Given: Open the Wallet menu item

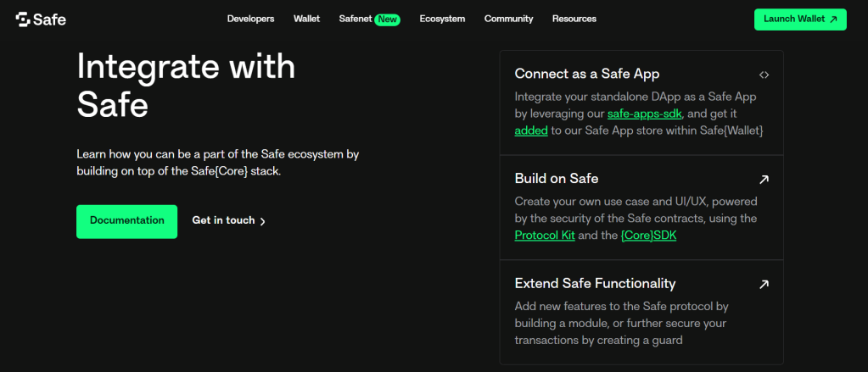Looking at the screenshot, I should coord(306,19).
